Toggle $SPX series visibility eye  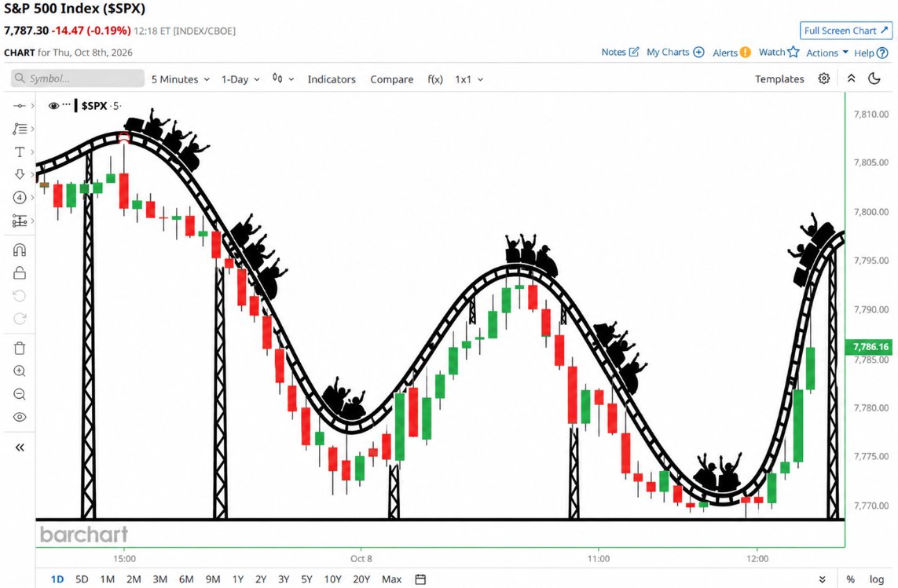tap(54, 105)
